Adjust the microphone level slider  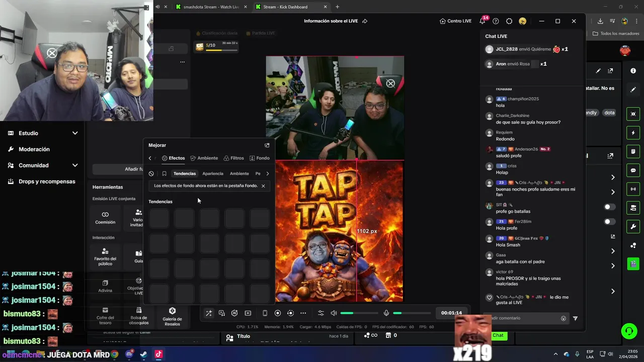[x=412, y=313]
